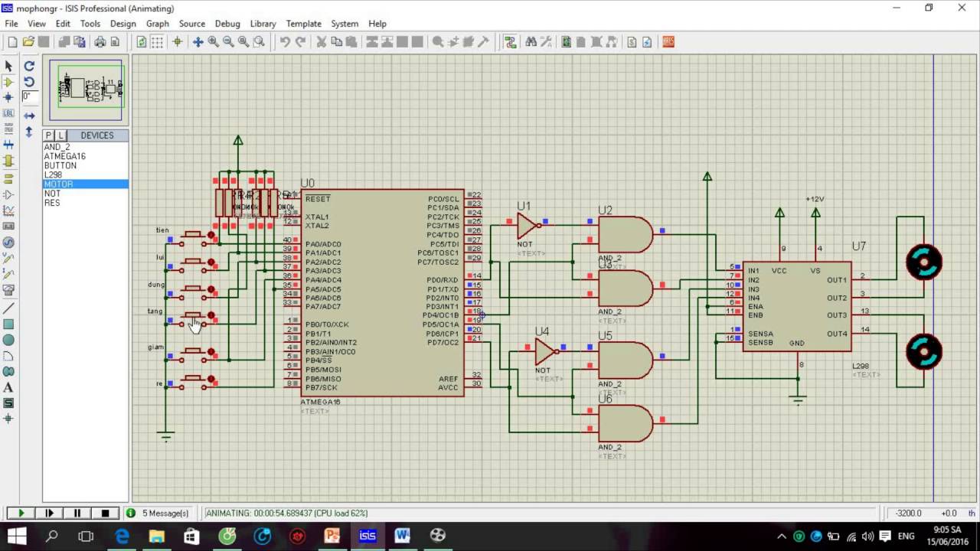
Task: Select the Selection arrow tool
Action: coord(8,67)
